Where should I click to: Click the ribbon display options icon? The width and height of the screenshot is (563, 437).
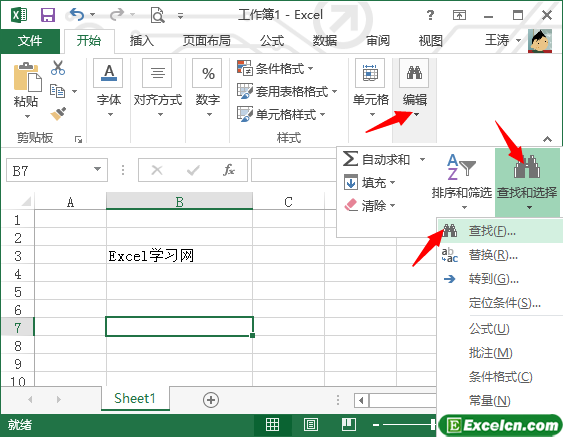pyautogui.click(x=459, y=15)
